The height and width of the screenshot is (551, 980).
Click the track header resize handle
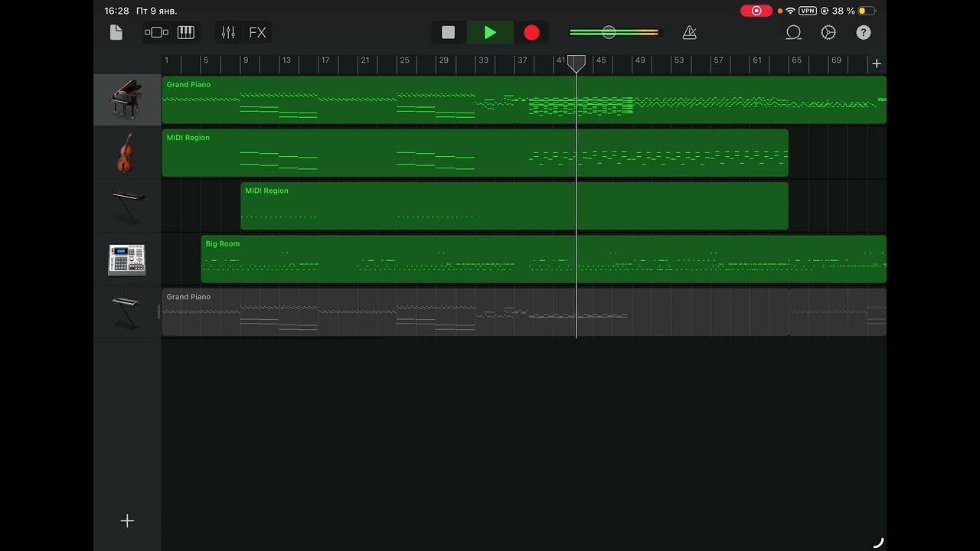(x=159, y=311)
